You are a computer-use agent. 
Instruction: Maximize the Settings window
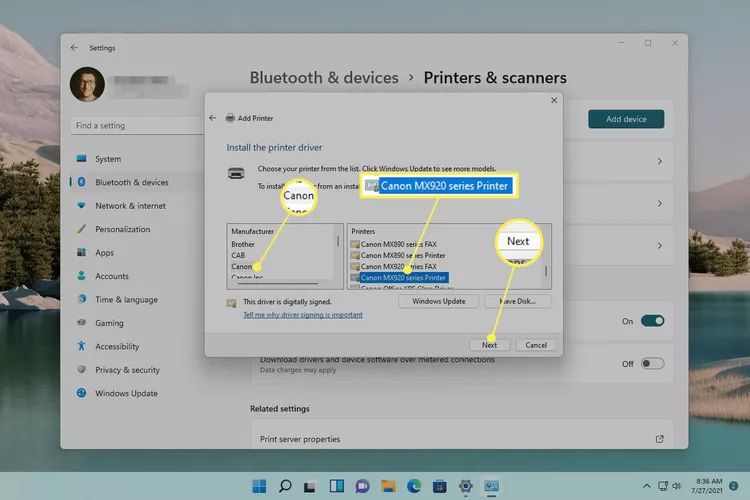[x=648, y=43]
